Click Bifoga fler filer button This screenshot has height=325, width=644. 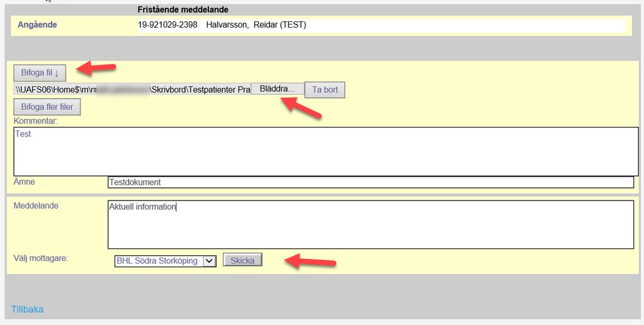pos(47,107)
